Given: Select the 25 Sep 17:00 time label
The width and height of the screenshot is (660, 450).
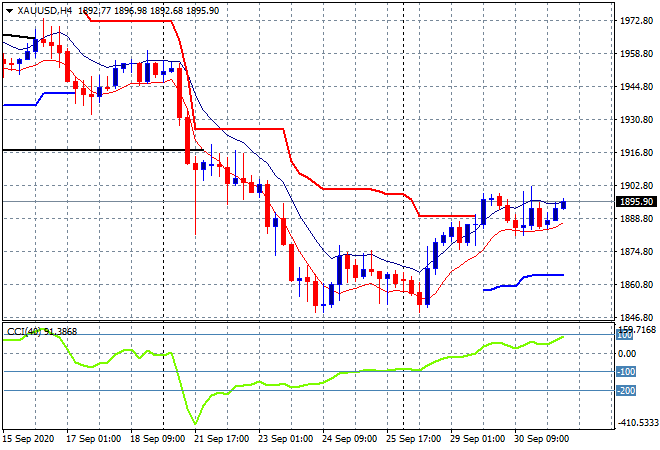Looking at the screenshot, I should click(414, 439).
